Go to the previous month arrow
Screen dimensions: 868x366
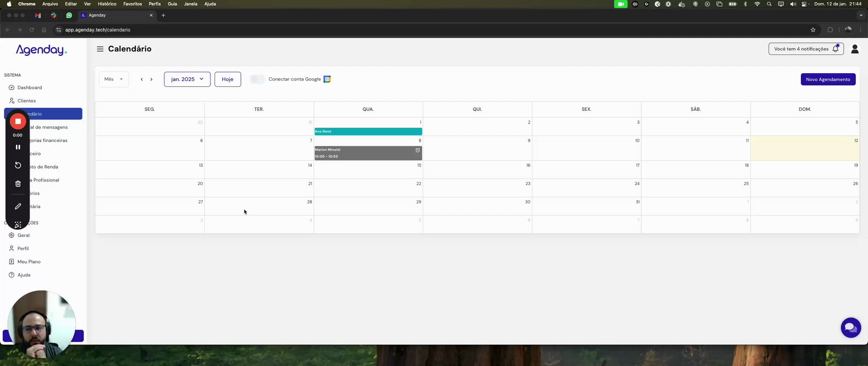(x=142, y=79)
